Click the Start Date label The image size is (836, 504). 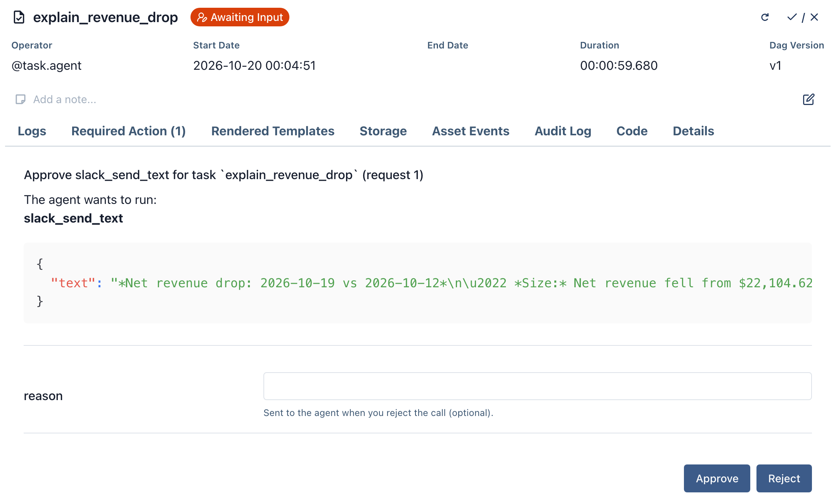click(216, 45)
